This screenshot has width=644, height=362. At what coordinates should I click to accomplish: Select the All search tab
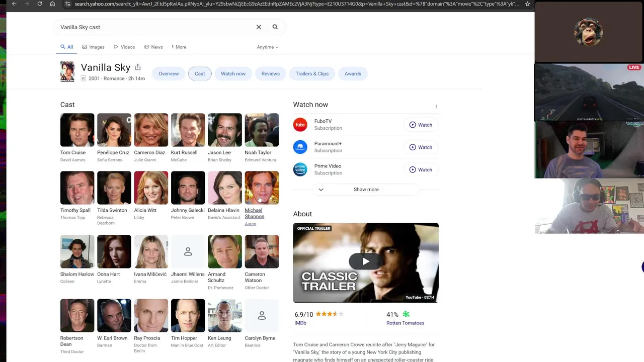(66, 47)
